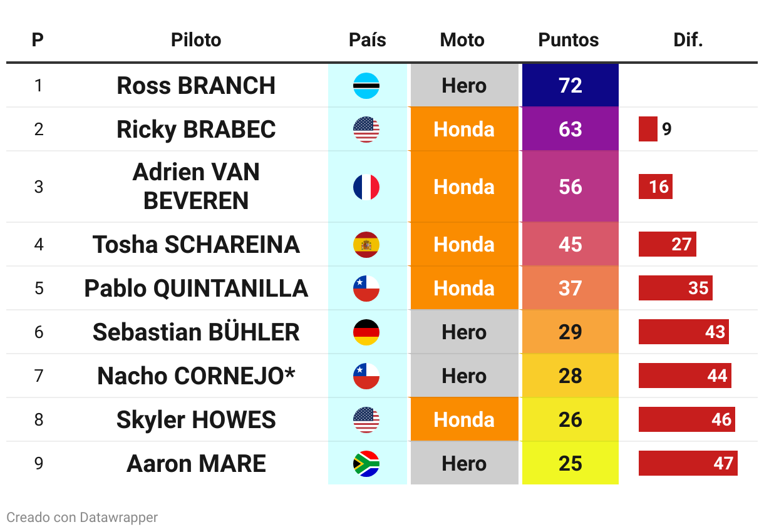This screenshot has width=764, height=532.
Task: Click the French flag in Van Beveren row
Action: click(366, 187)
